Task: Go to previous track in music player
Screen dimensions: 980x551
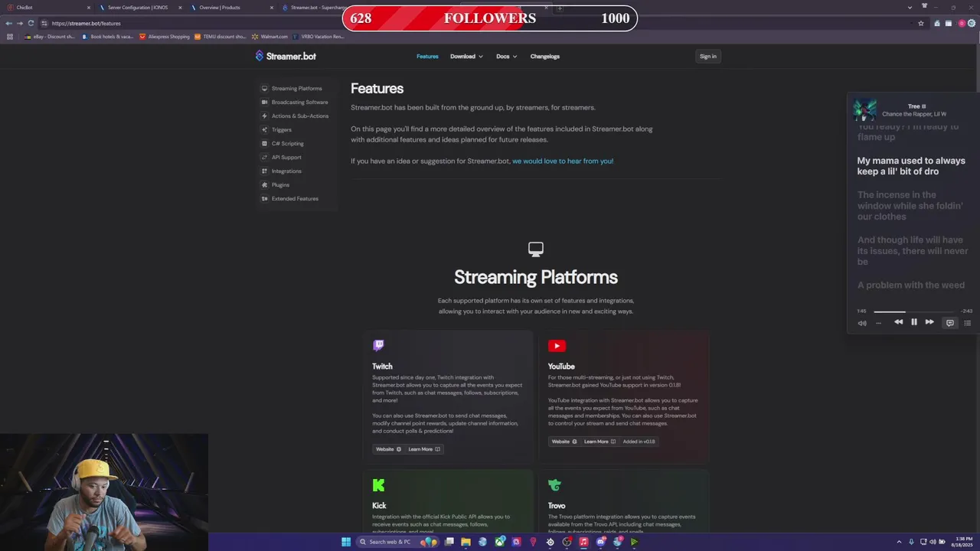Action: [x=898, y=322]
